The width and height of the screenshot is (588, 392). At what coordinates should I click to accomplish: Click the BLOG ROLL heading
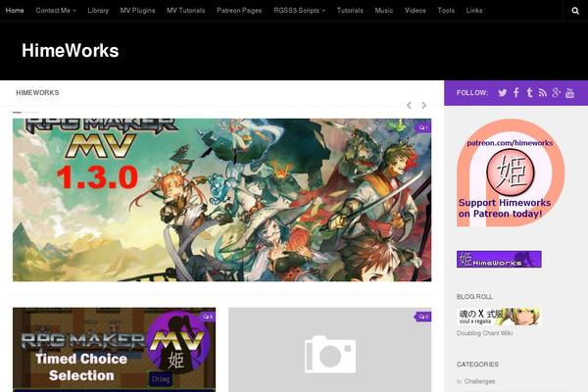point(474,297)
